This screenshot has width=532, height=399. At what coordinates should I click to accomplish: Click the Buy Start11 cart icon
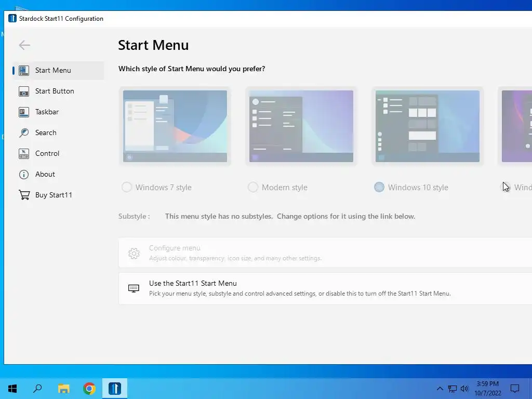tap(24, 195)
